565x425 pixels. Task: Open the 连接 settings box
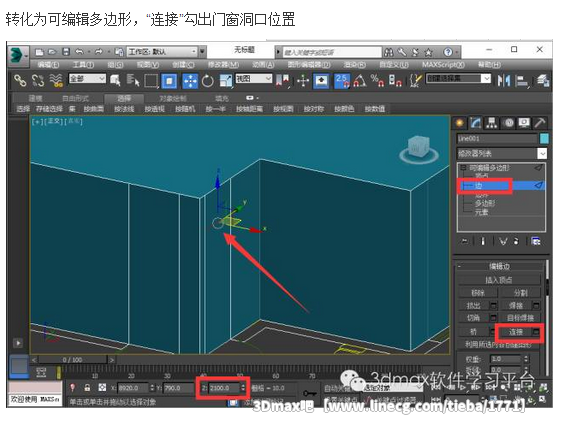(537, 332)
